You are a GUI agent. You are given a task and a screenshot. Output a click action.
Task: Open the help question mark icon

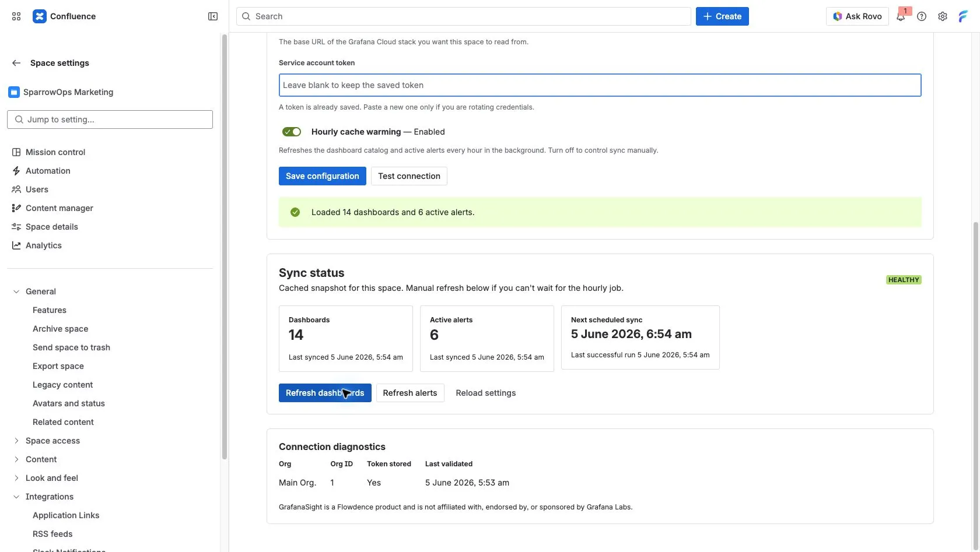[922, 16]
